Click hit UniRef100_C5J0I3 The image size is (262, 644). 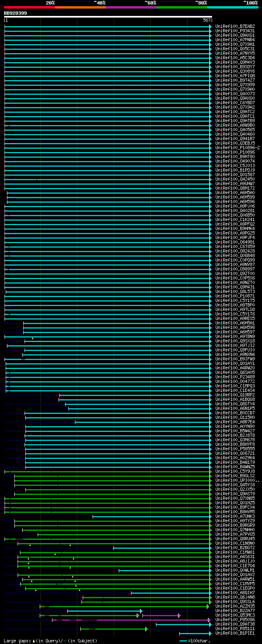[x=235, y=166]
